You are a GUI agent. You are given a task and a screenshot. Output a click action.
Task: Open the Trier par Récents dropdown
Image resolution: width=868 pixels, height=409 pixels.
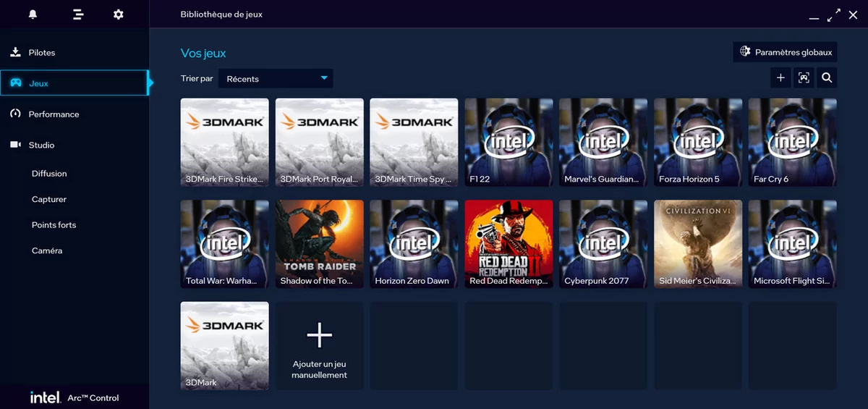tap(276, 78)
